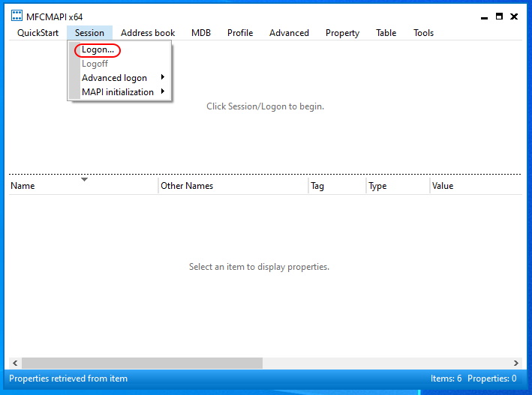Open the Tools menu
Screen dimensions: 532x395
423,33
